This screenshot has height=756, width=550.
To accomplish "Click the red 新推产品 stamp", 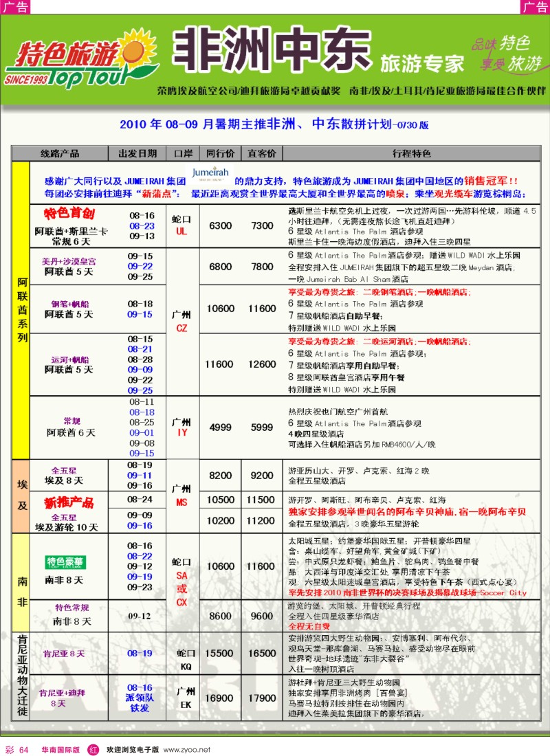I will [x=69, y=503].
